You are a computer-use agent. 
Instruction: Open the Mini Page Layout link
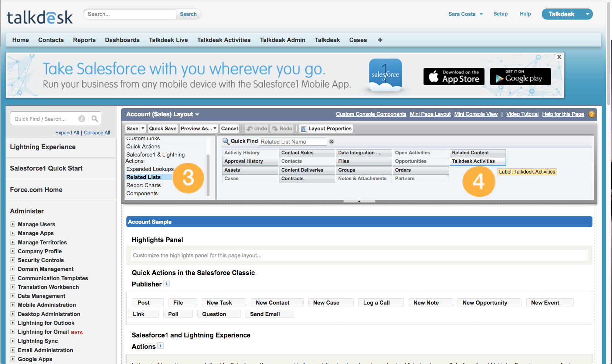click(430, 114)
